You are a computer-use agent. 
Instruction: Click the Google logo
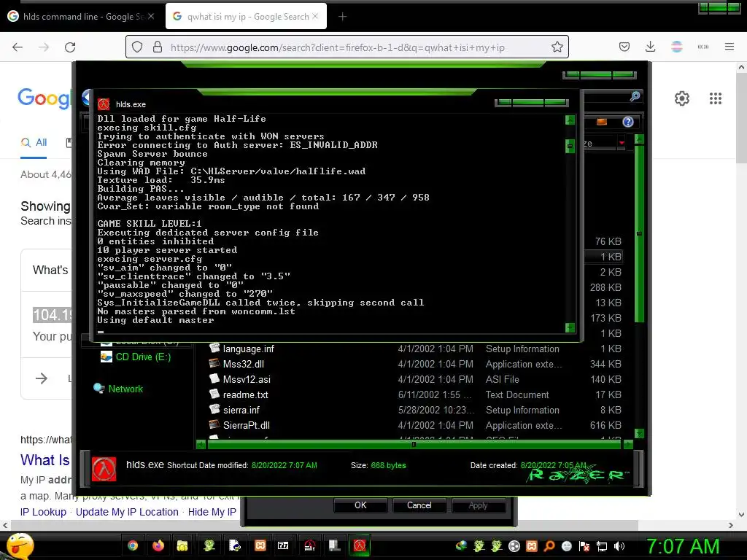click(44, 98)
